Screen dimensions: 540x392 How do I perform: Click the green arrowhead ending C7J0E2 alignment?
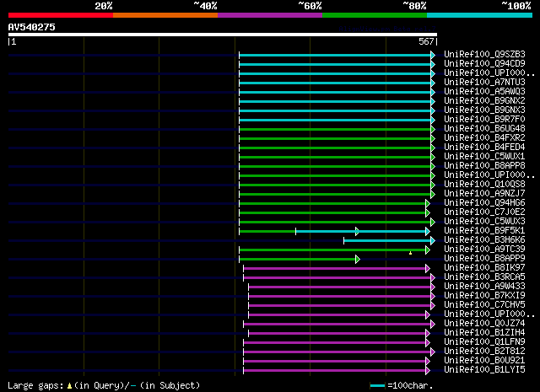428,213
